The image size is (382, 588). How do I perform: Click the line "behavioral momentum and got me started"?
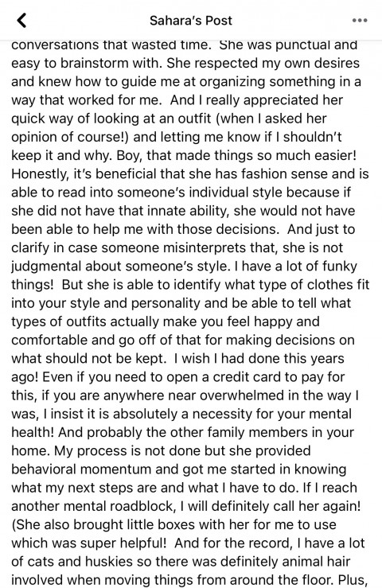pyautogui.click(x=178, y=469)
